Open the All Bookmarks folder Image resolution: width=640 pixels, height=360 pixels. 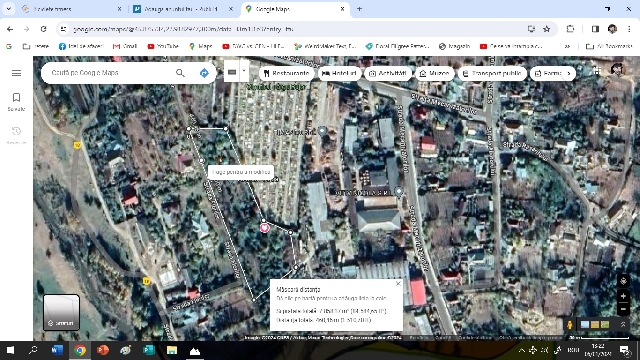(x=609, y=46)
